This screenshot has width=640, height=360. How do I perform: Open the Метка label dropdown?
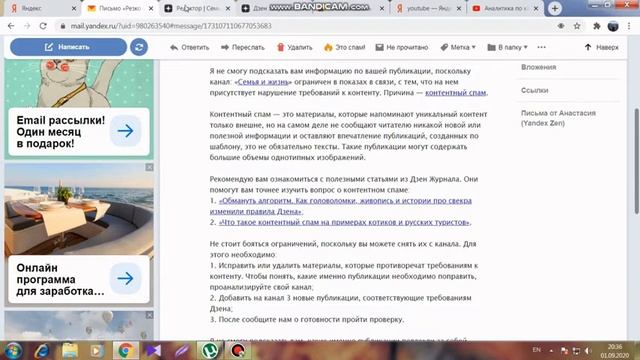pos(458,47)
